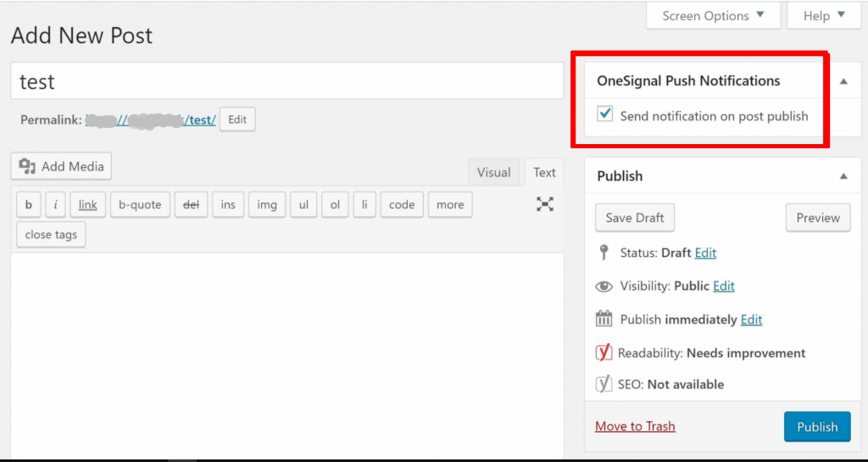The height and width of the screenshot is (462, 868).
Task: Open the Help dropdown
Action: [824, 15]
